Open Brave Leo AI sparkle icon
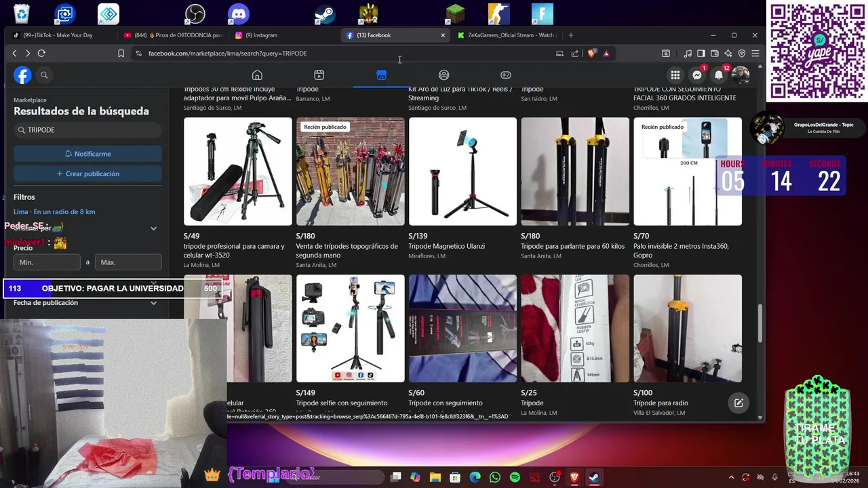The height and width of the screenshot is (488, 868). [728, 54]
